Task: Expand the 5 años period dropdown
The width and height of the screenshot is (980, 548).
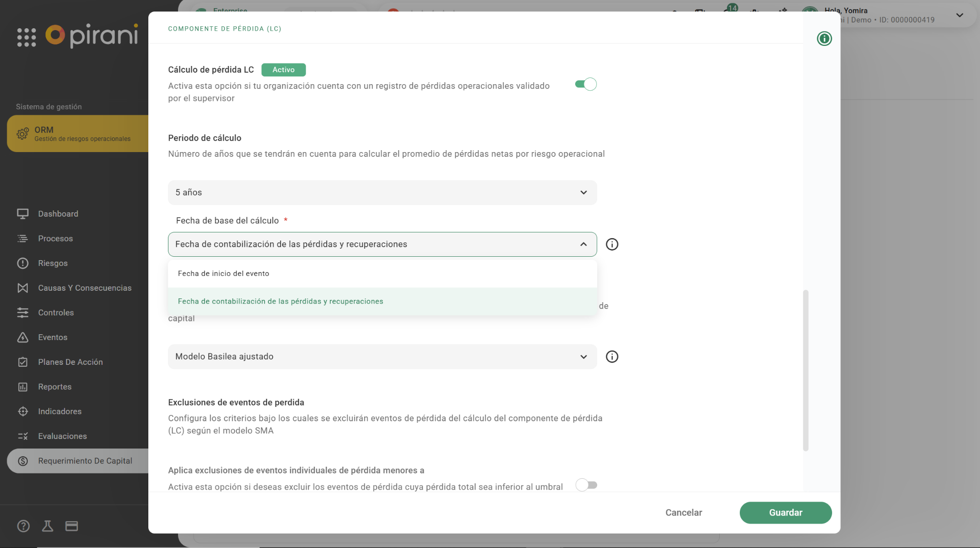Action: point(382,193)
